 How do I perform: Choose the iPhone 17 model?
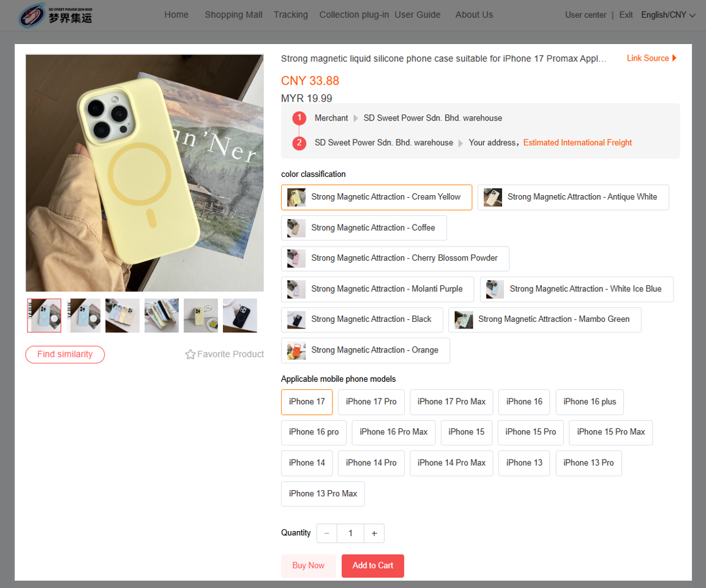pos(307,402)
